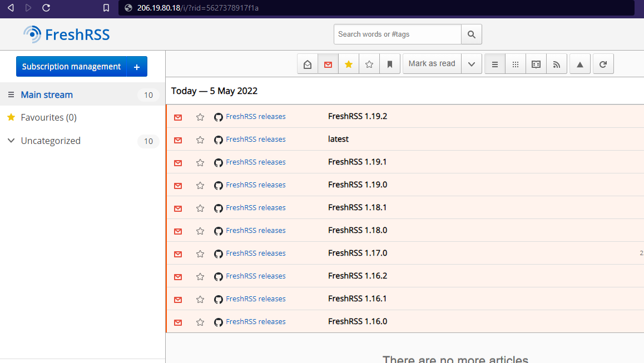Star the FreshRSS 1.16.2 article

[200, 277]
